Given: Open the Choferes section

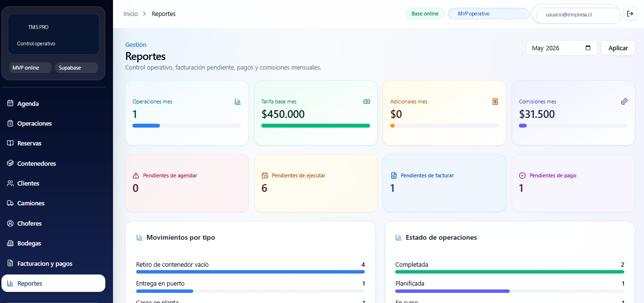Looking at the screenshot, I should [53, 223].
